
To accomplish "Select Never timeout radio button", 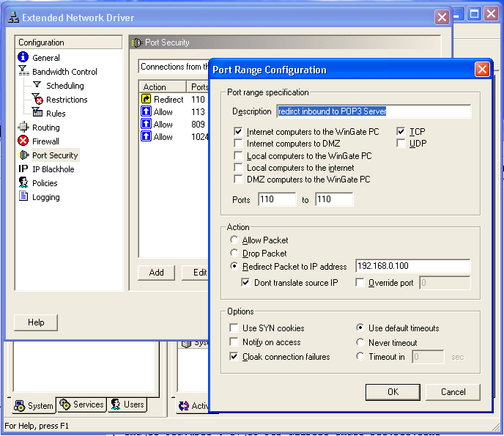I will (x=360, y=342).
